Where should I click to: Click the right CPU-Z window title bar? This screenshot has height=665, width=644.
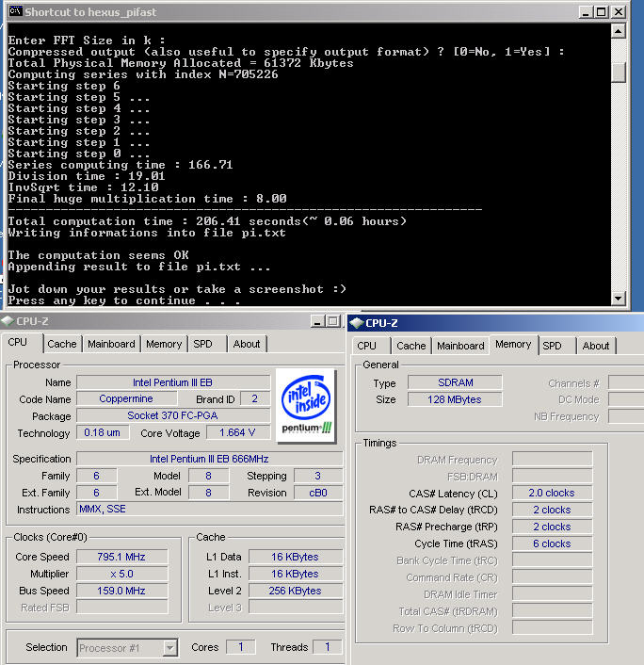[495, 323]
